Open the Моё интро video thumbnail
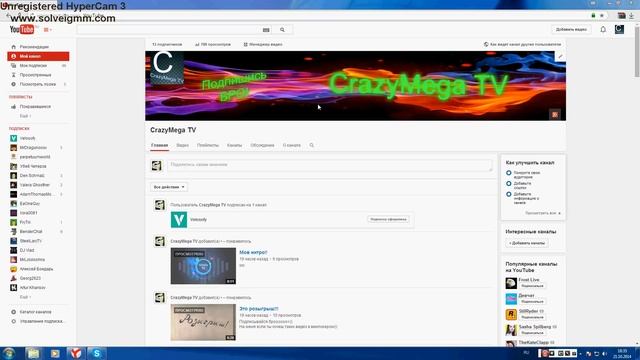640x360 pixels. pyautogui.click(x=203, y=266)
